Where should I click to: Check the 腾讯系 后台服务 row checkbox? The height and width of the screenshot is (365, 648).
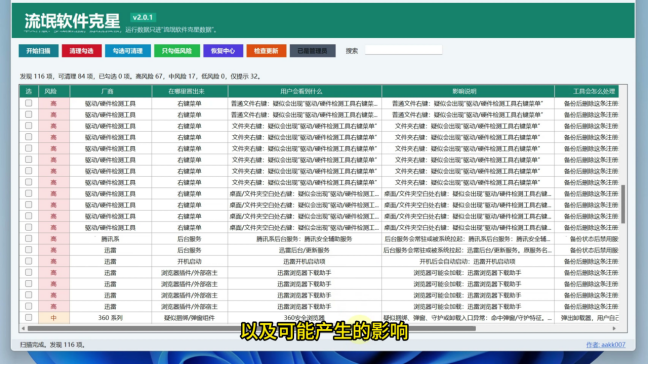[29, 239]
